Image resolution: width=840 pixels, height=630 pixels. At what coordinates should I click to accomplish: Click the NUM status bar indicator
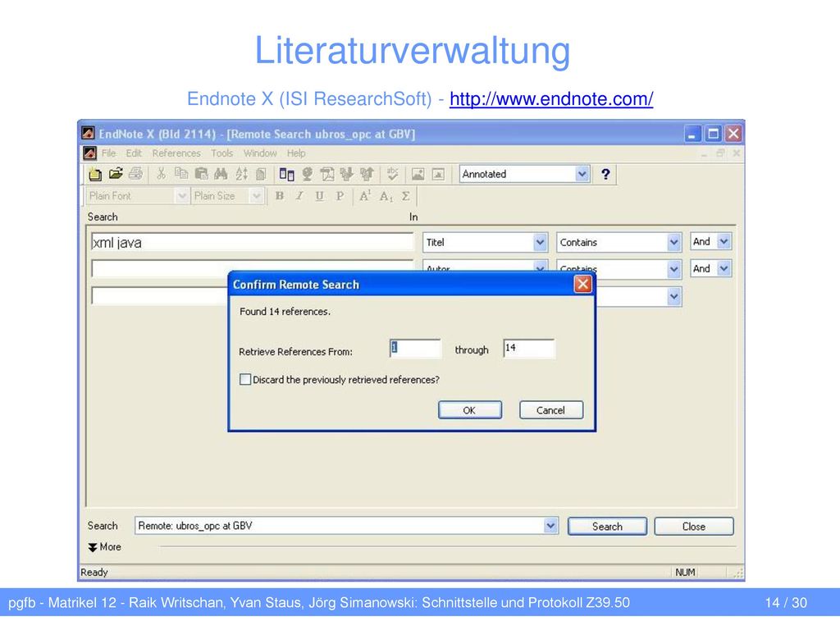coord(685,572)
